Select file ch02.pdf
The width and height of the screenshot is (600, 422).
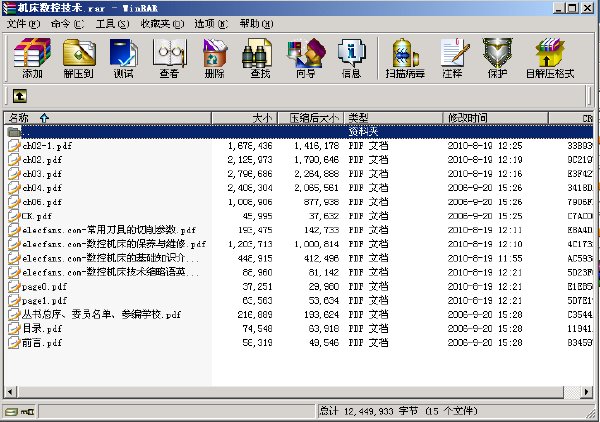(42, 160)
